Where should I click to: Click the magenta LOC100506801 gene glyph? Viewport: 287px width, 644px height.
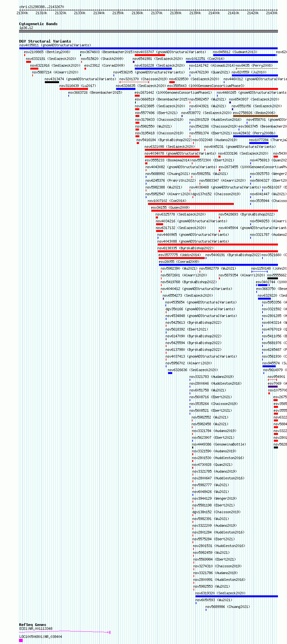click(21, 640)
